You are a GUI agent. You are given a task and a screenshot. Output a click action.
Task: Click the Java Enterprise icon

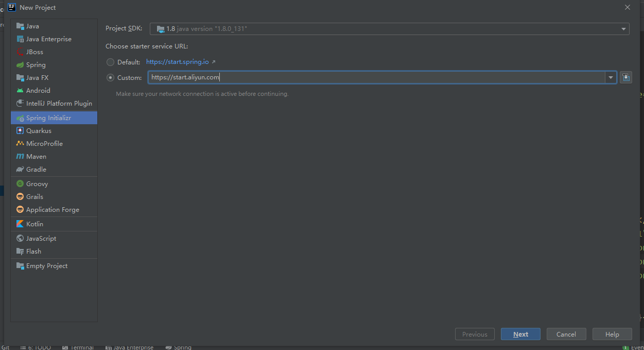click(x=20, y=39)
